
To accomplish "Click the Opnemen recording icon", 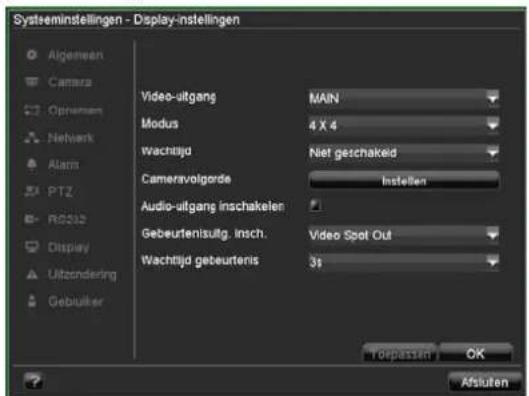I will [32, 110].
